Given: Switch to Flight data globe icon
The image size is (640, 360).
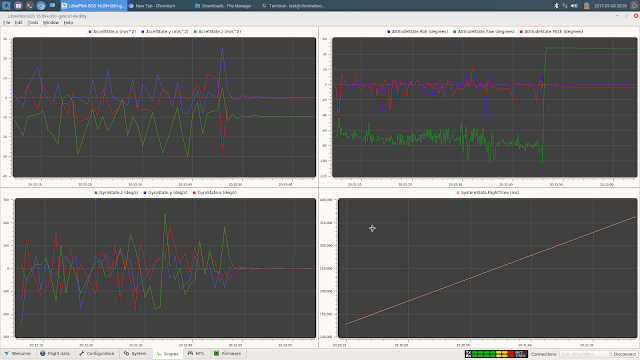Looking at the screenshot, I should [x=42, y=353].
